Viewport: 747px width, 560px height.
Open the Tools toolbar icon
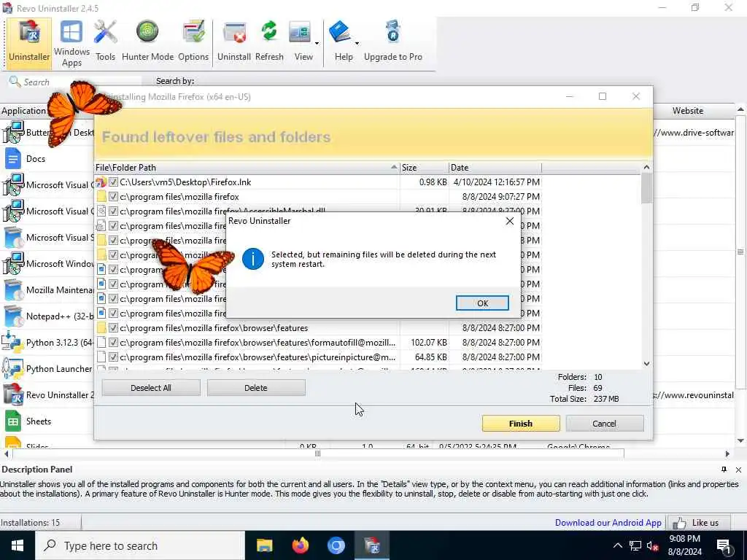pos(105,42)
